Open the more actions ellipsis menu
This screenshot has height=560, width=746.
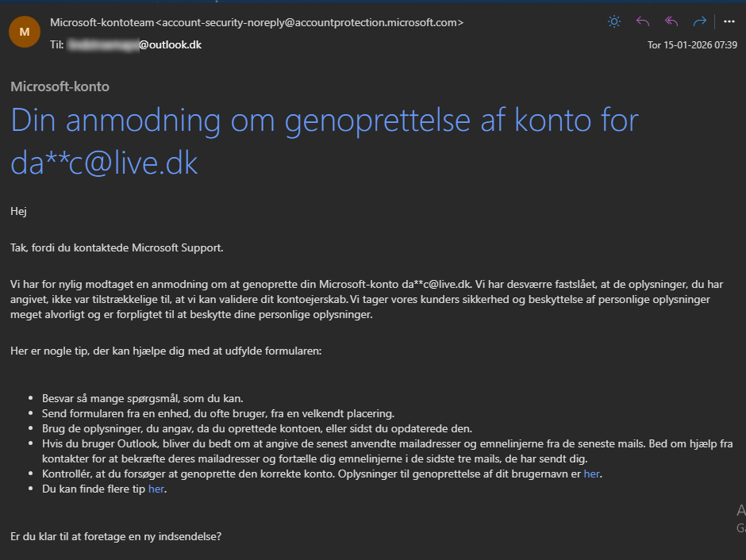point(729,21)
